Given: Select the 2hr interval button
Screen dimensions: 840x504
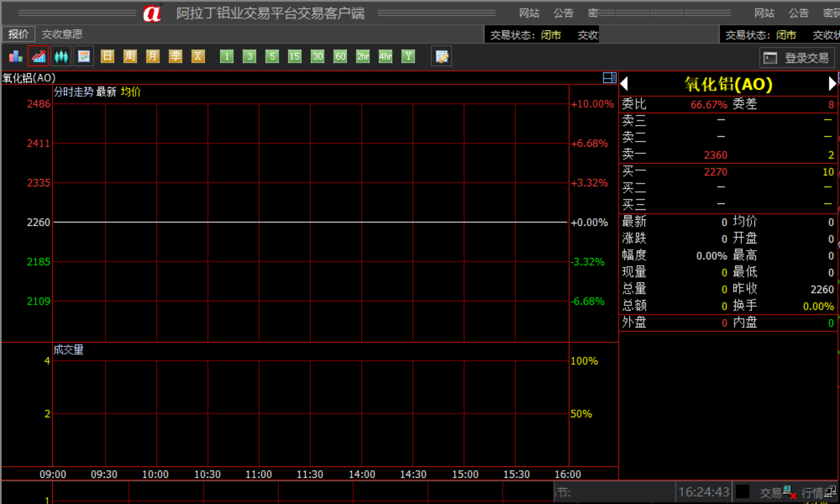Looking at the screenshot, I should 363,57.
